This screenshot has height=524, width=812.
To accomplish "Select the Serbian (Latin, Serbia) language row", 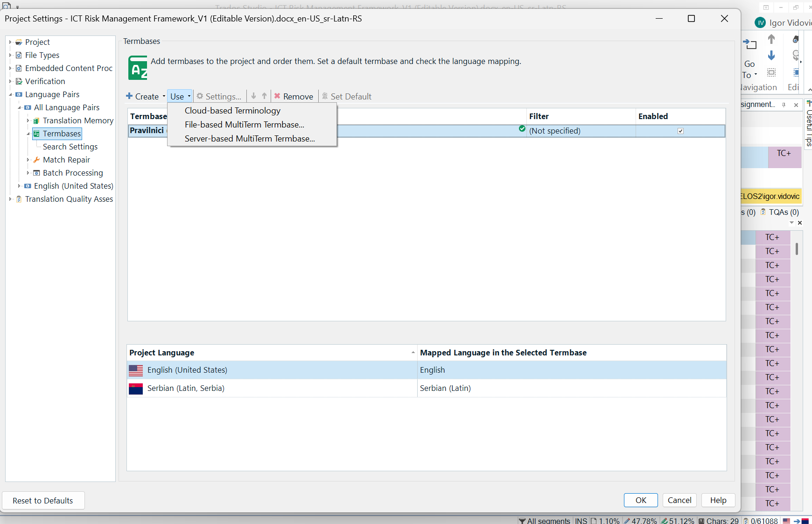I will [186, 388].
